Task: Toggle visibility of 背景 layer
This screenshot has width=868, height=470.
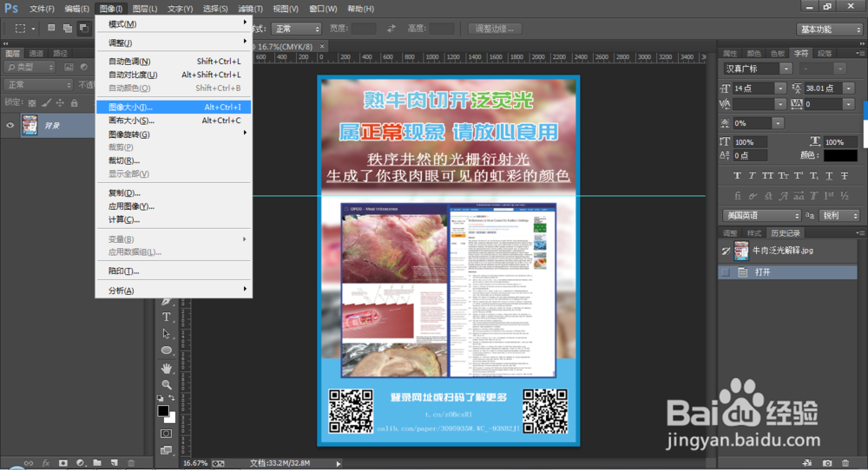Action: click(10, 126)
